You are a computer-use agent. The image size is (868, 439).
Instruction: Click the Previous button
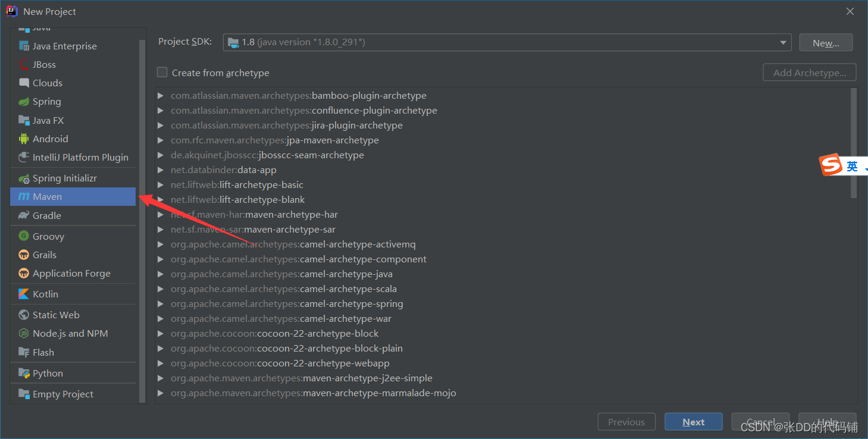(626, 422)
